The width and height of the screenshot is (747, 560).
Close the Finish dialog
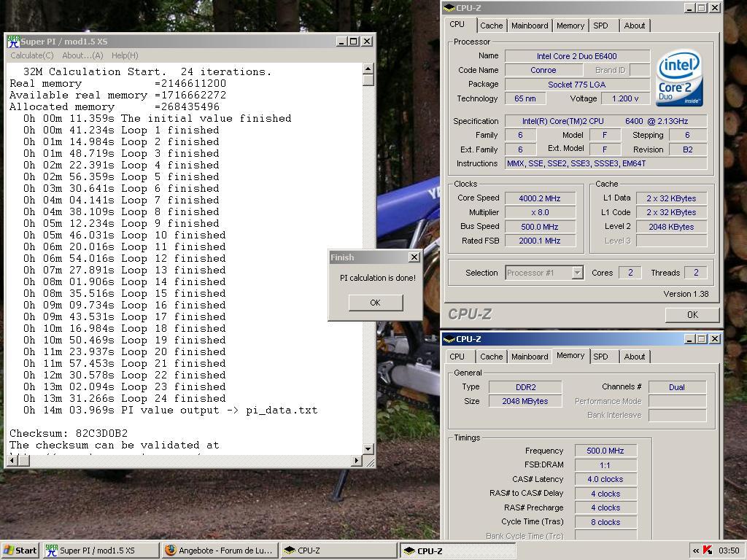tap(414, 257)
